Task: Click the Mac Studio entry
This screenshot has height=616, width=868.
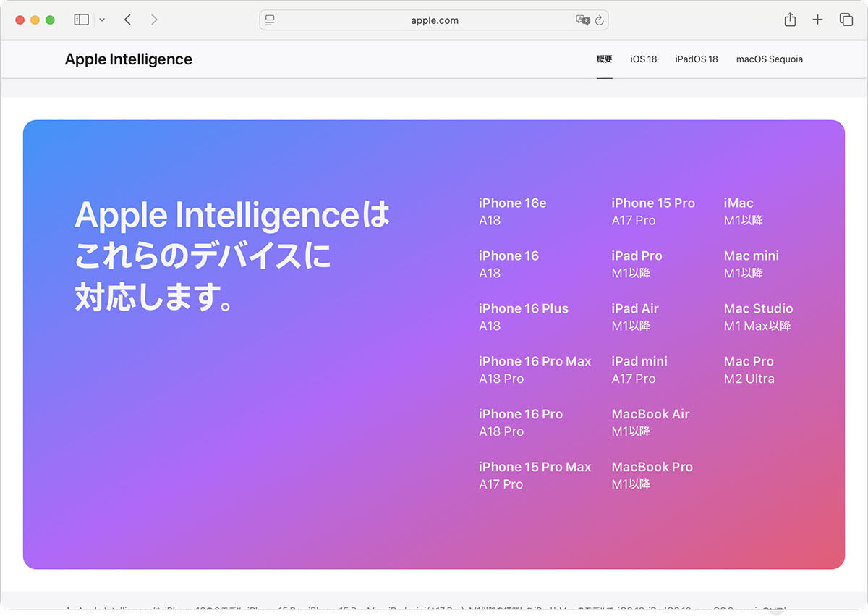Action: click(758, 309)
